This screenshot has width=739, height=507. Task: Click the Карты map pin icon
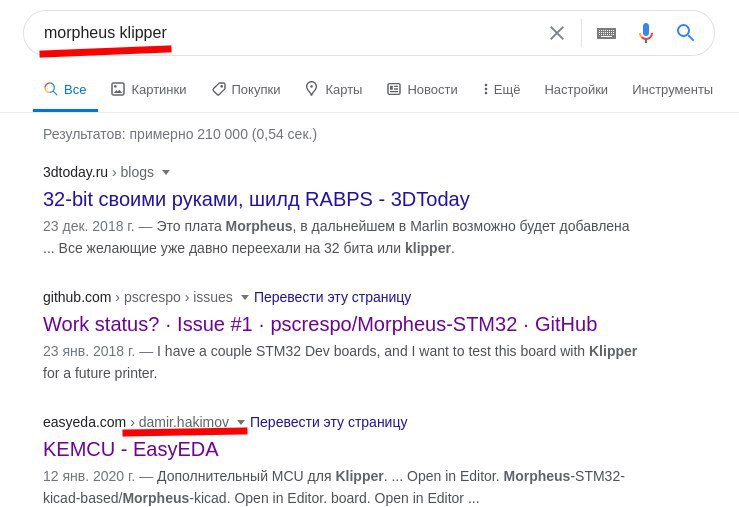311,89
